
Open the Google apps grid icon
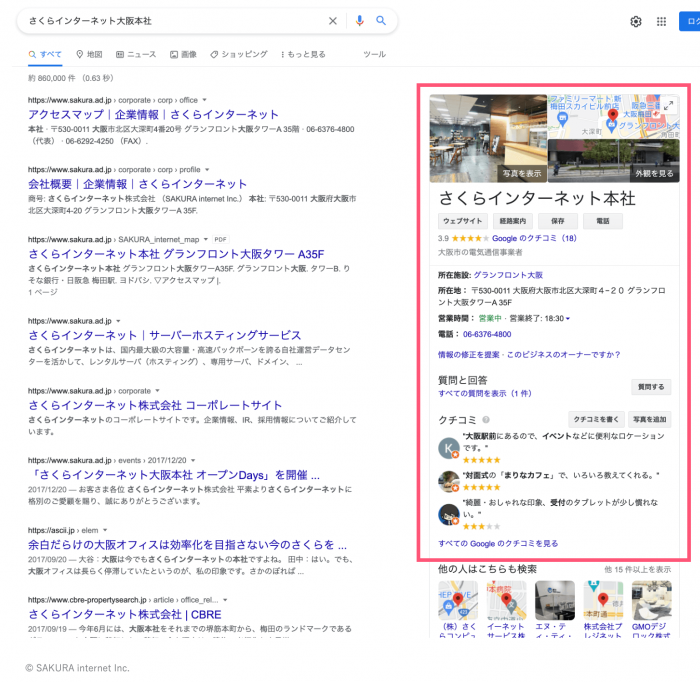661,21
